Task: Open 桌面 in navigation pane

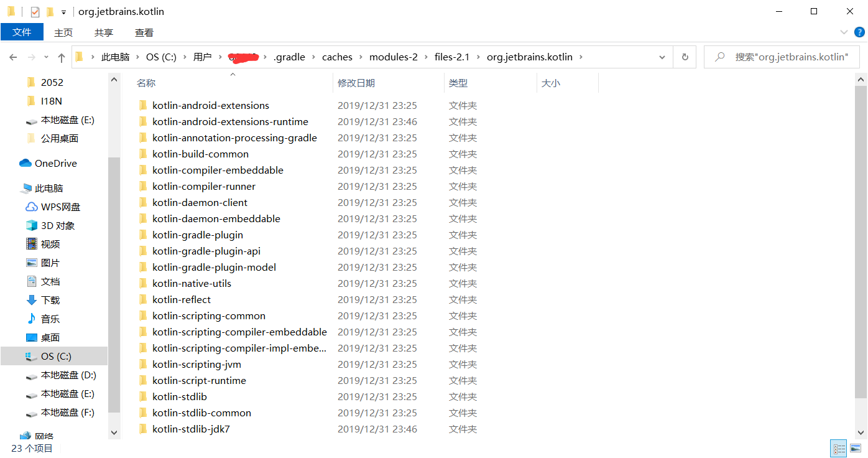Action: click(x=50, y=337)
